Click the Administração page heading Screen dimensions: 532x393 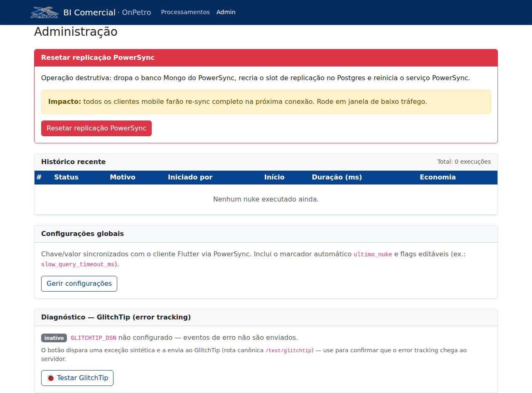pos(76,32)
